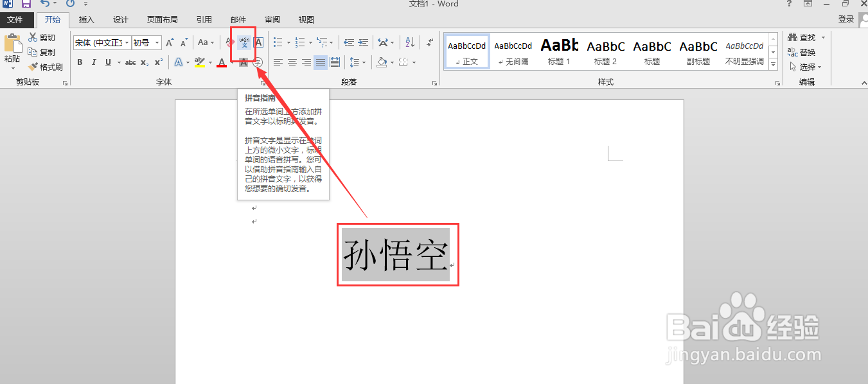Switch to the Review (审阅) tab
Viewport: 868px width, 384px height.
point(272,20)
